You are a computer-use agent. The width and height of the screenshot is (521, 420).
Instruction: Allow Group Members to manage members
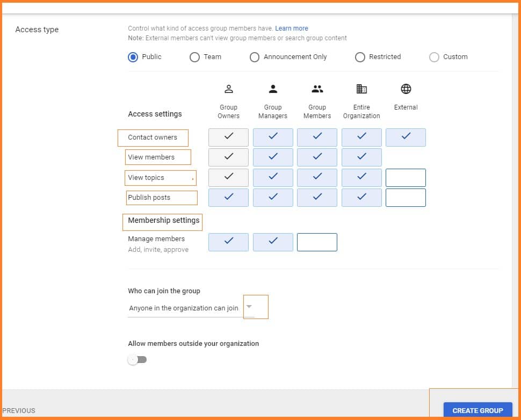tap(317, 242)
